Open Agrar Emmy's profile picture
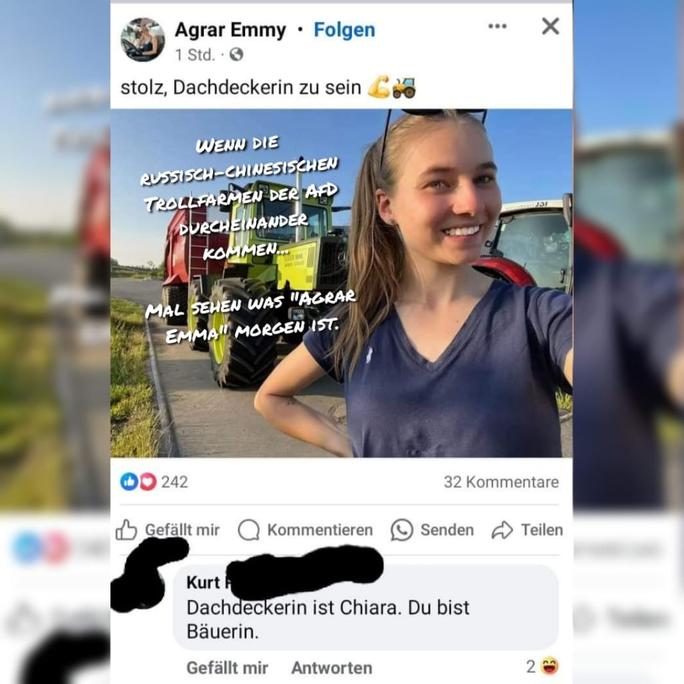 pyautogui.click(x=143, y=40)
